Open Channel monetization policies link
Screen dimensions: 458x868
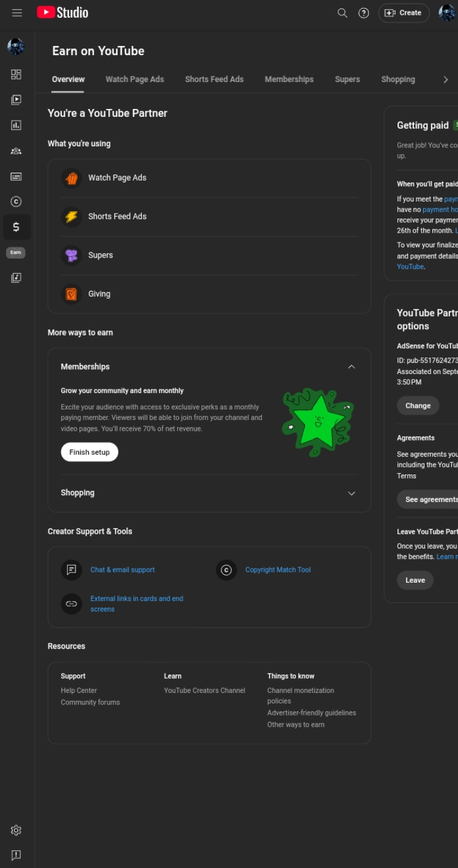click(301, 696)
